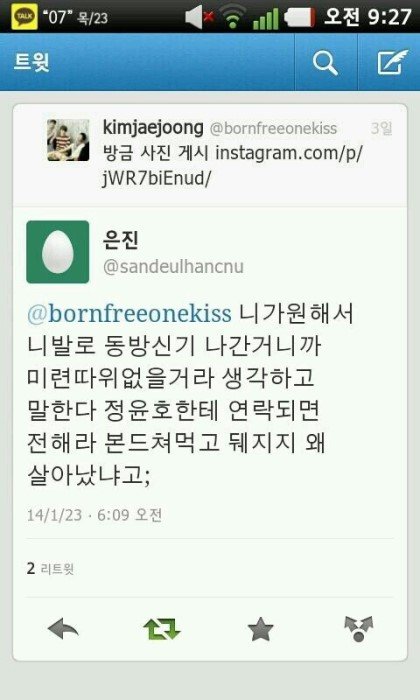This screenshot has height=700, width=420.
Task: Tap the @bornfreeonekiss mention in tweet body
Action: point(129,314)
